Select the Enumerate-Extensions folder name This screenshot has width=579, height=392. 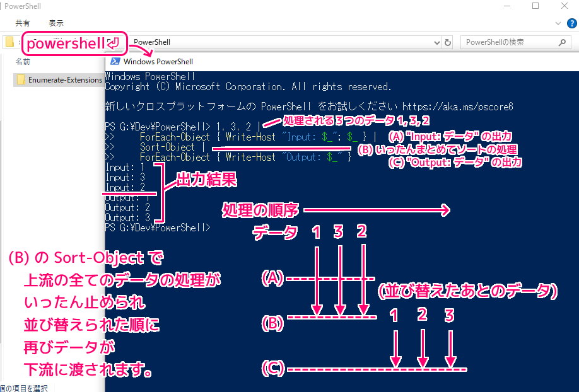(65, 80)
